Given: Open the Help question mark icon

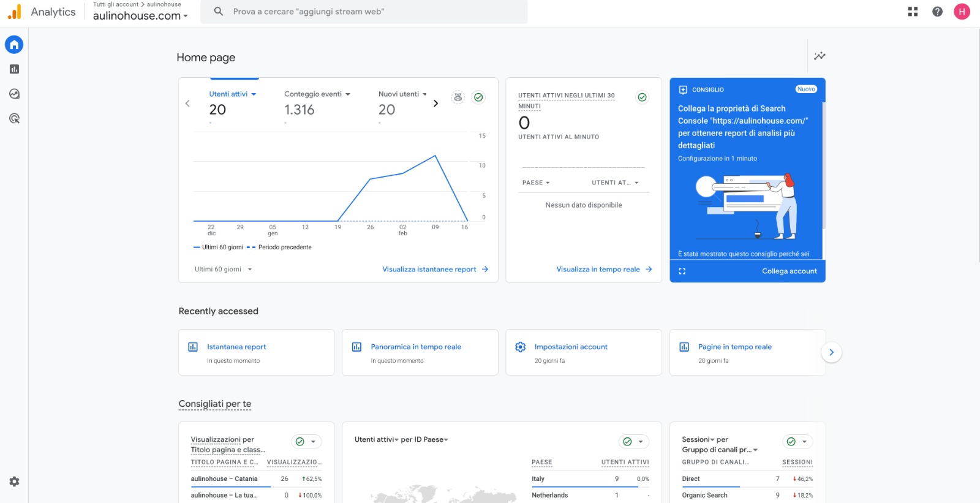Looking at the screenshot, I should [x=937, y=12].
